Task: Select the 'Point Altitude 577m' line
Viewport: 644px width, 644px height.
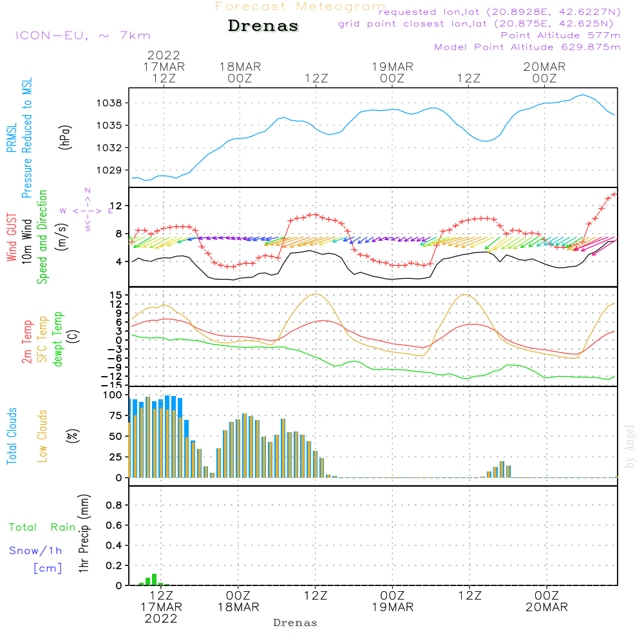Action: 560,35
